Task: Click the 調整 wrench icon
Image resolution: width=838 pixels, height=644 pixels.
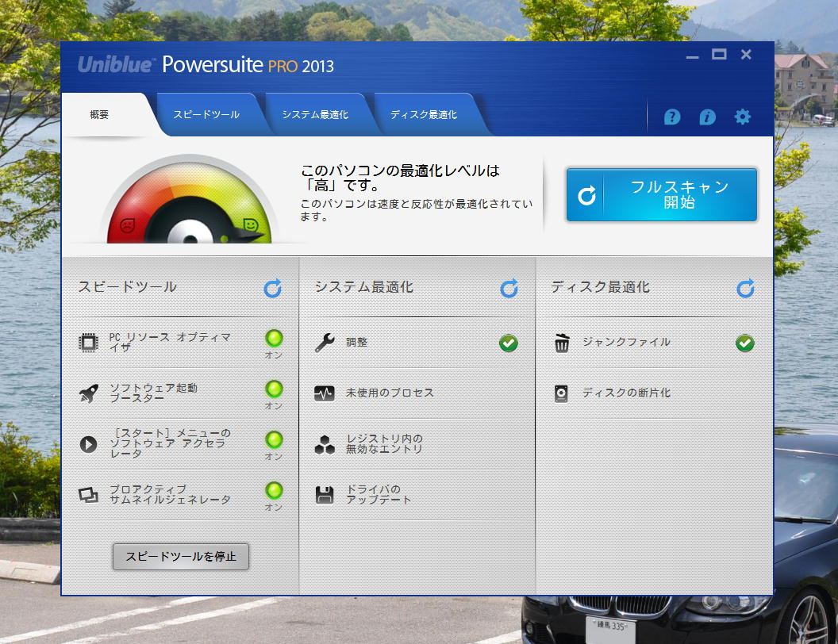Action: (325, 343)
